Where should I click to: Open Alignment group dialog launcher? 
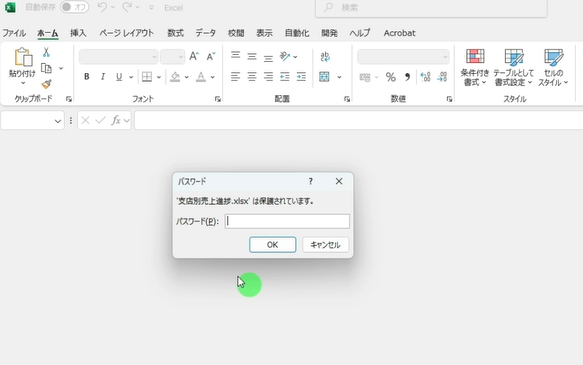click(x=347, y=99)
